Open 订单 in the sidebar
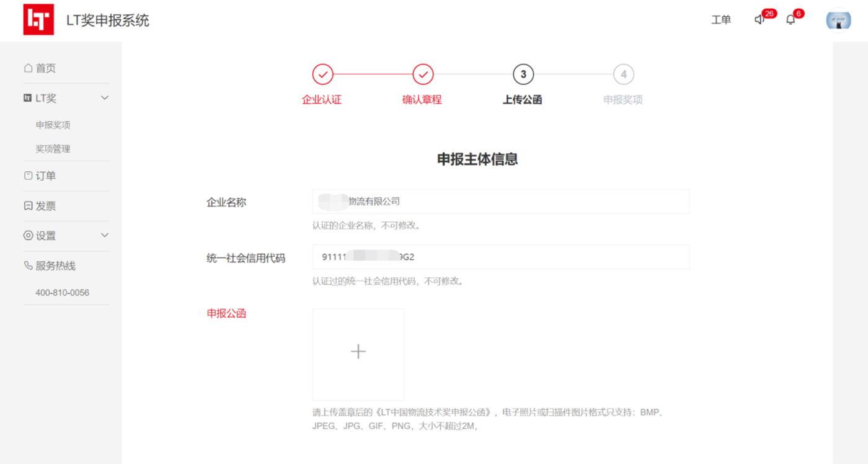Image resolution: width=868 pixels, height=464 pixels. 40,176
